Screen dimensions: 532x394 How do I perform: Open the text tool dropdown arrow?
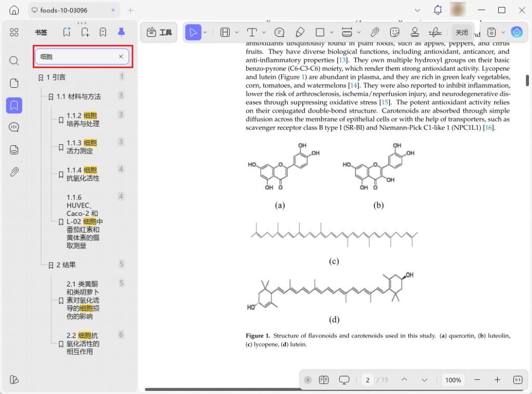(264, 32)
